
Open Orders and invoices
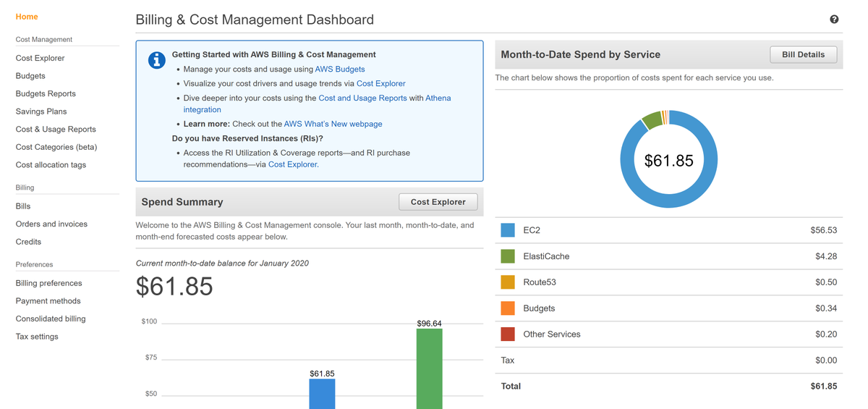pyautogui.click(x=51, y=224)
